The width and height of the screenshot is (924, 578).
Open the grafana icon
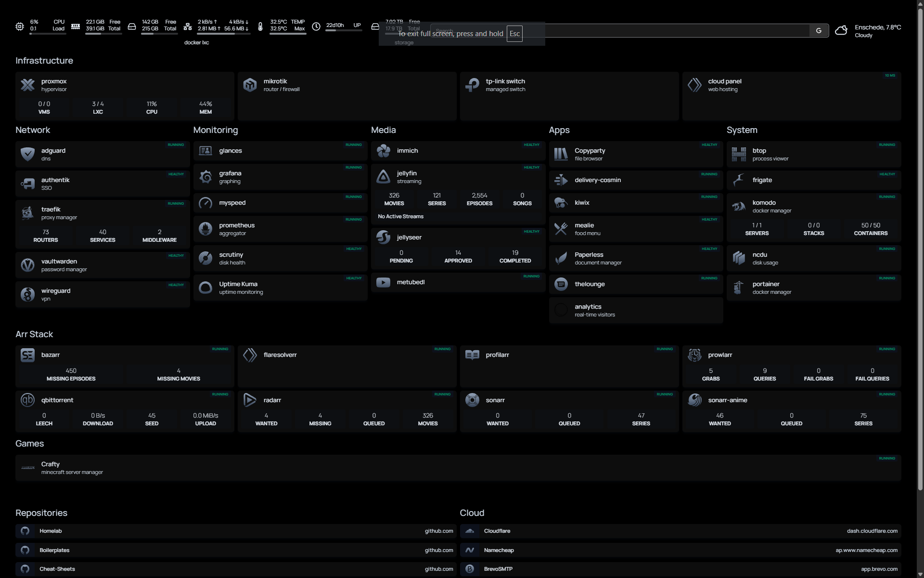(x=205, y=177)
